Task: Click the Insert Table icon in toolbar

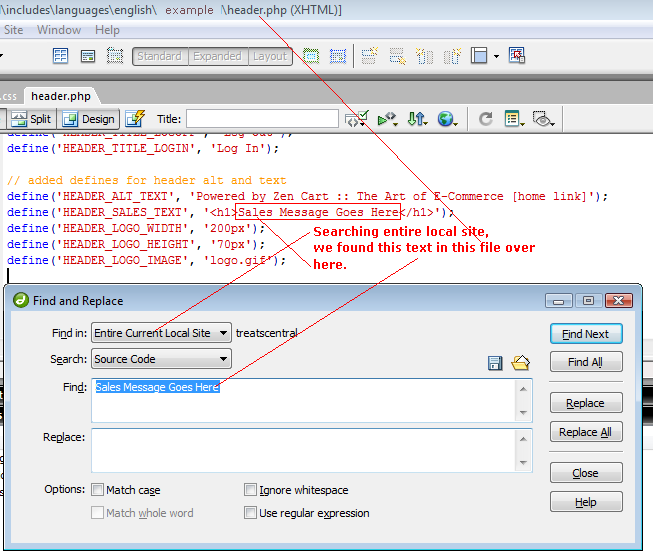Action: click(60, 56)
